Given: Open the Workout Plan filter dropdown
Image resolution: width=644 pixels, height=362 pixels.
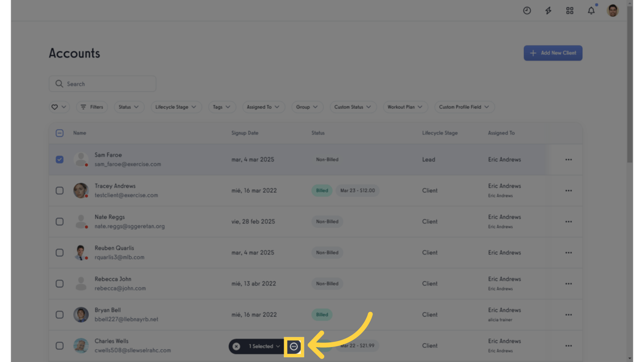Looking at the screenshot, I should tap(405, 107).
